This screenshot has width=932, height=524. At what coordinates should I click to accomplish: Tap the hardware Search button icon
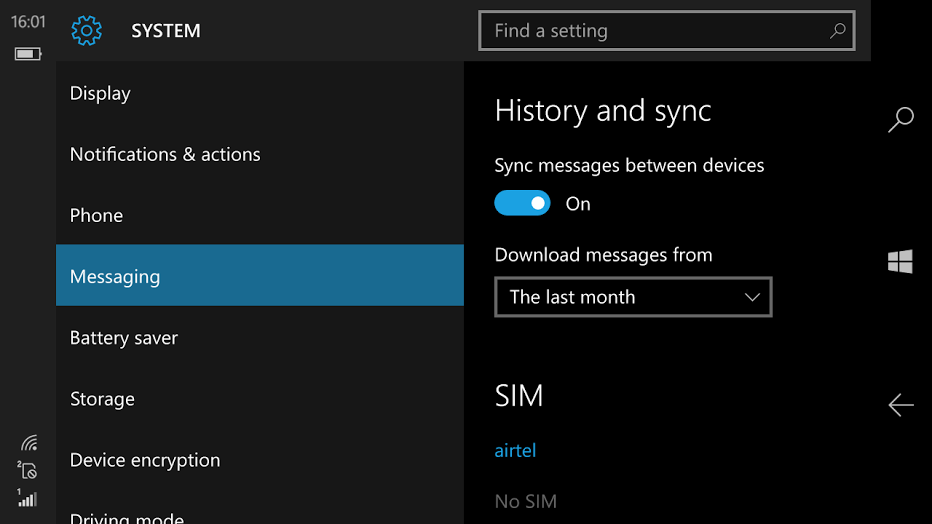[x=900, y=120]
